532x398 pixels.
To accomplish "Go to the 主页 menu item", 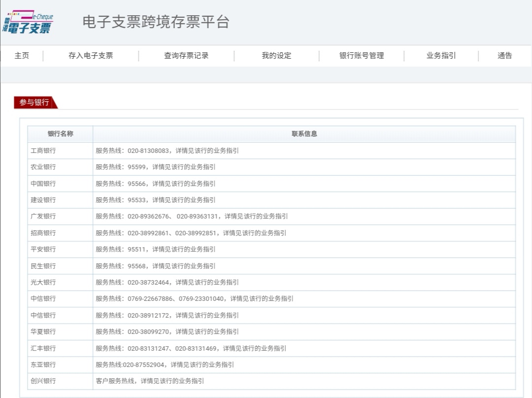I will tap(22, 56).
